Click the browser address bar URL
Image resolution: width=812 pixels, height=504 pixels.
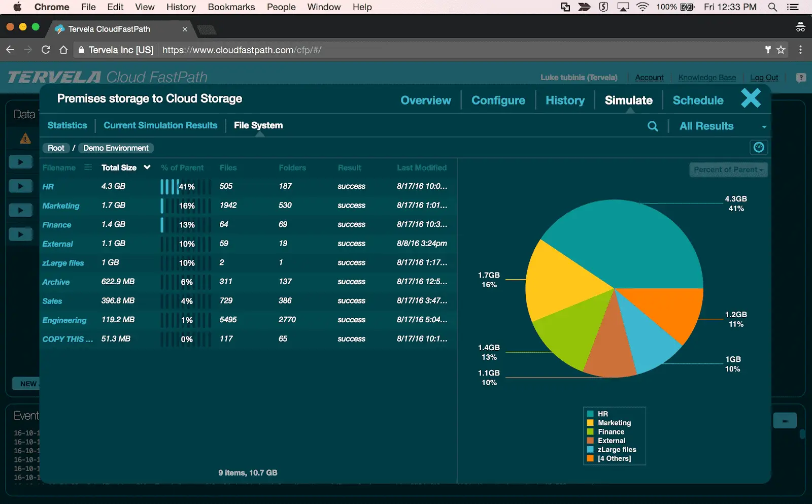pos(242,50)
